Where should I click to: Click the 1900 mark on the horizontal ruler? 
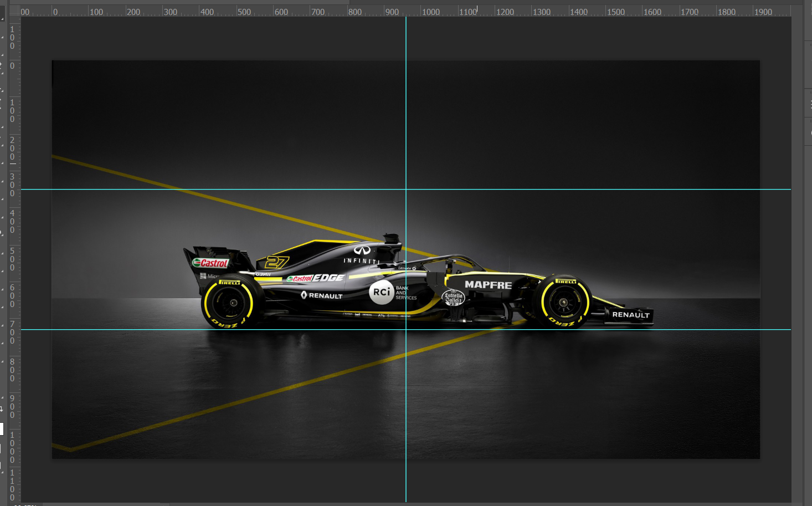(x=763, y=12)
